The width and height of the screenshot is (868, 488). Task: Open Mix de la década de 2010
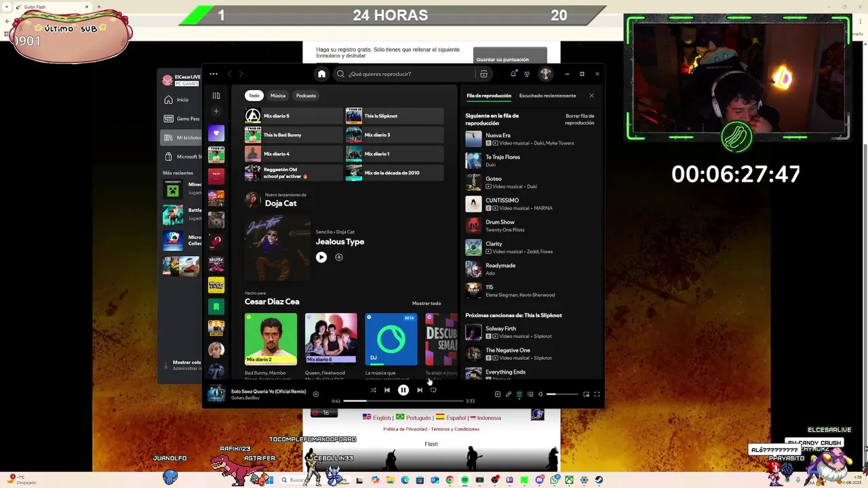pos(395,173)
